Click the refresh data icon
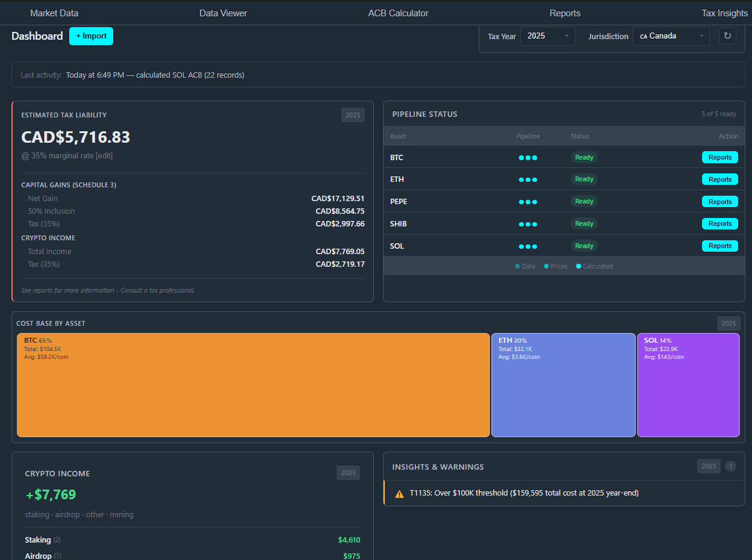 tap(727, 36)
